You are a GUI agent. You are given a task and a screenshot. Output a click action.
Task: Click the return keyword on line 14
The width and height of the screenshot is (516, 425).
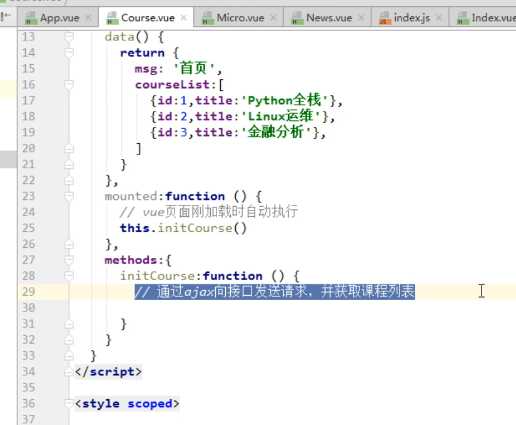142,53
